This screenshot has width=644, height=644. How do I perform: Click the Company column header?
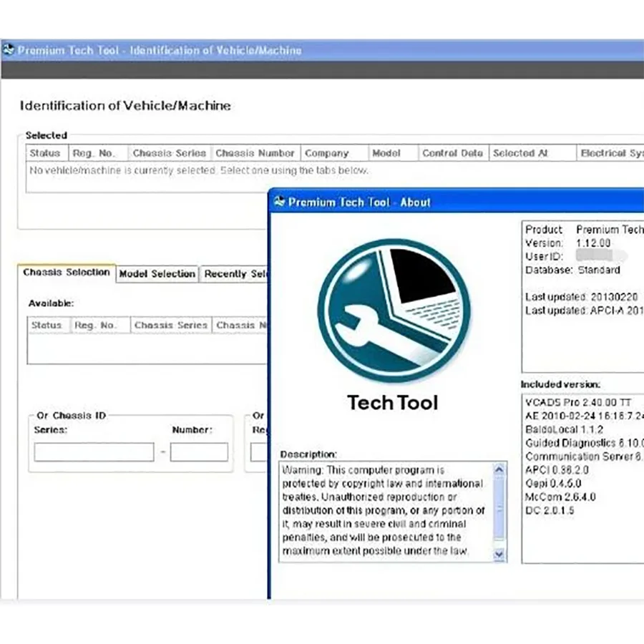334,153
